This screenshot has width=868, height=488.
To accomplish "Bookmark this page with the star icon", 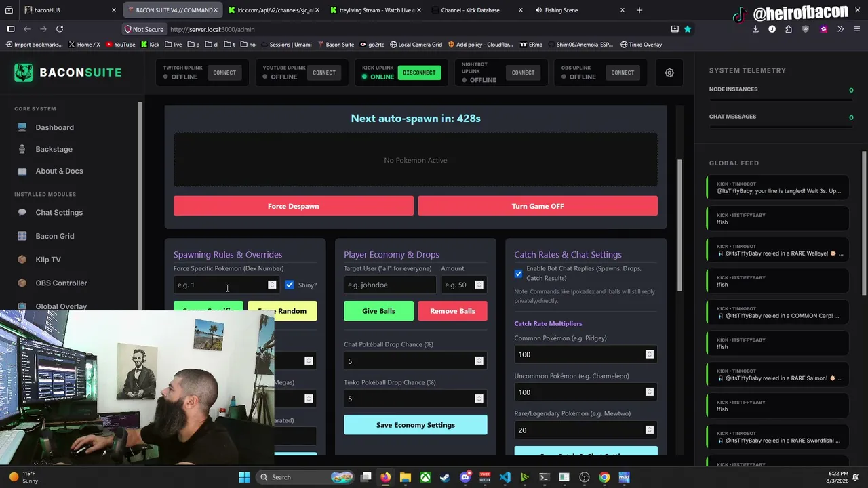I will coord(688,29).
